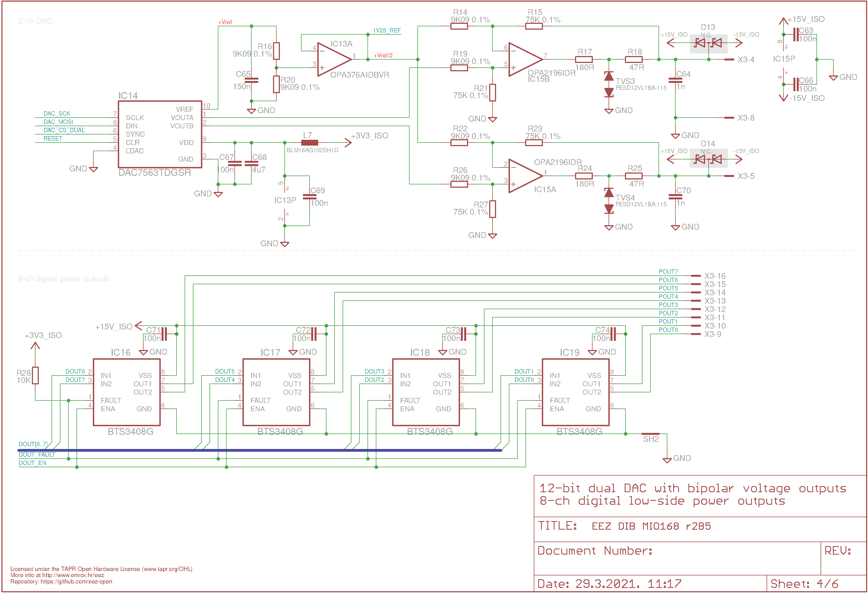Select resistor R27 symbol
The height and width of the screenshot is (594, 868).
coord(492,209)
